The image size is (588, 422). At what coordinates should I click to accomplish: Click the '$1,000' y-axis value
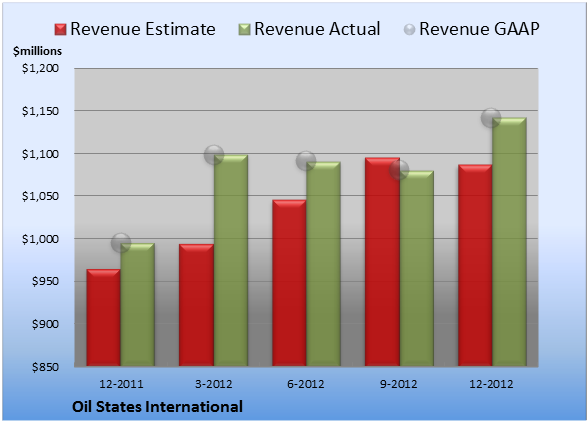pyautogui.click(x=40, y=239)
